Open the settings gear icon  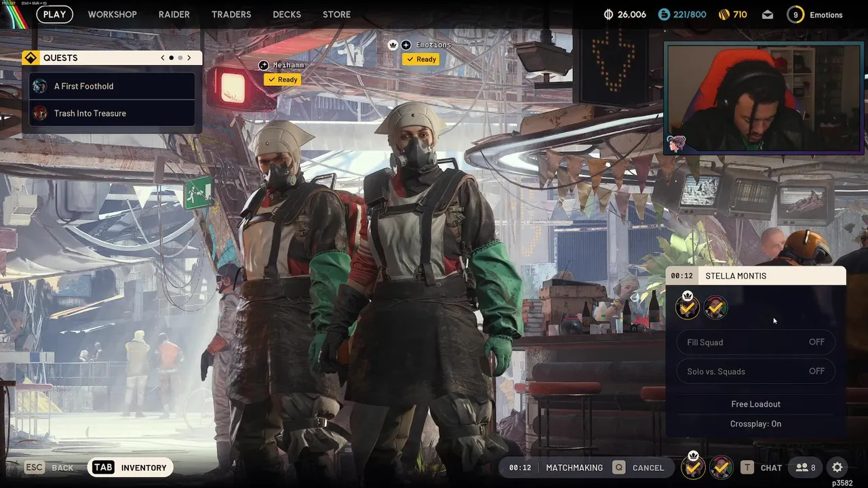click(x=837, y=468)
